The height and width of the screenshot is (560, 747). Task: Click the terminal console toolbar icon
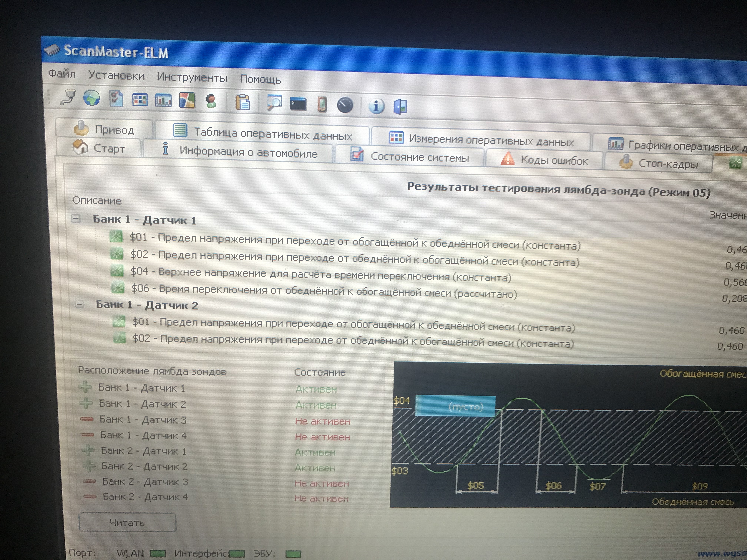click(298, 104)
